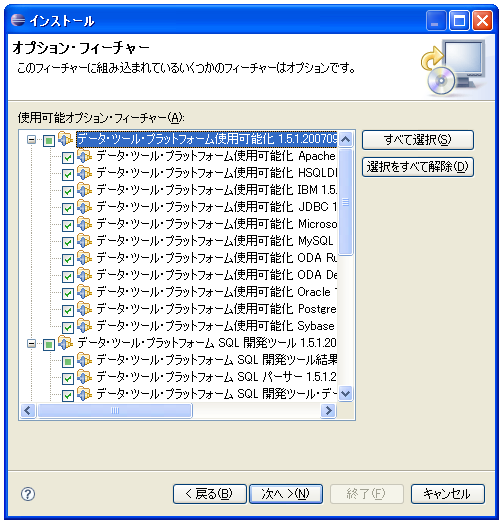Select the 使用可能化 Oracle row text
501x522 pixels.
point(217,292)
